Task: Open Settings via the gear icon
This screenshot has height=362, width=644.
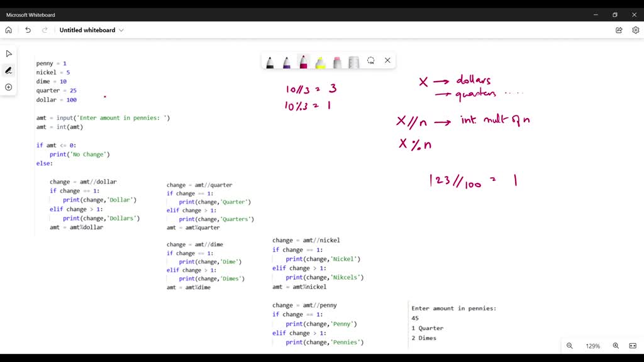Action: coord(636,30)
